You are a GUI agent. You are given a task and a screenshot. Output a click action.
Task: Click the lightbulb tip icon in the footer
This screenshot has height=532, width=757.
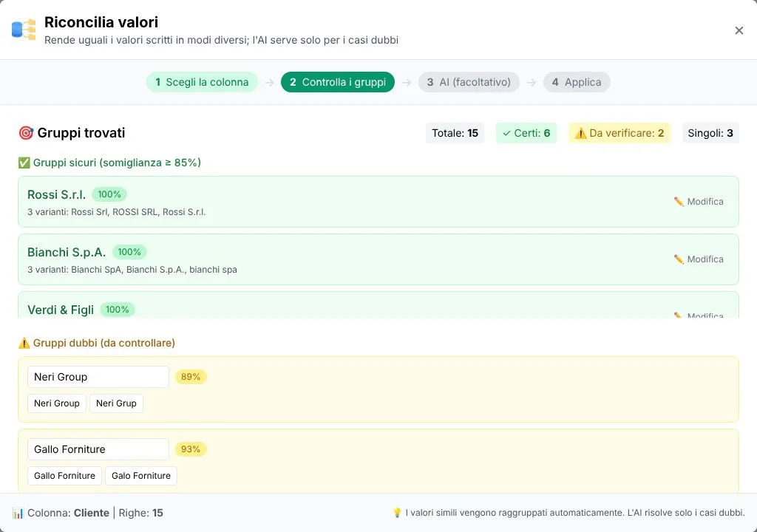(397, 513)
